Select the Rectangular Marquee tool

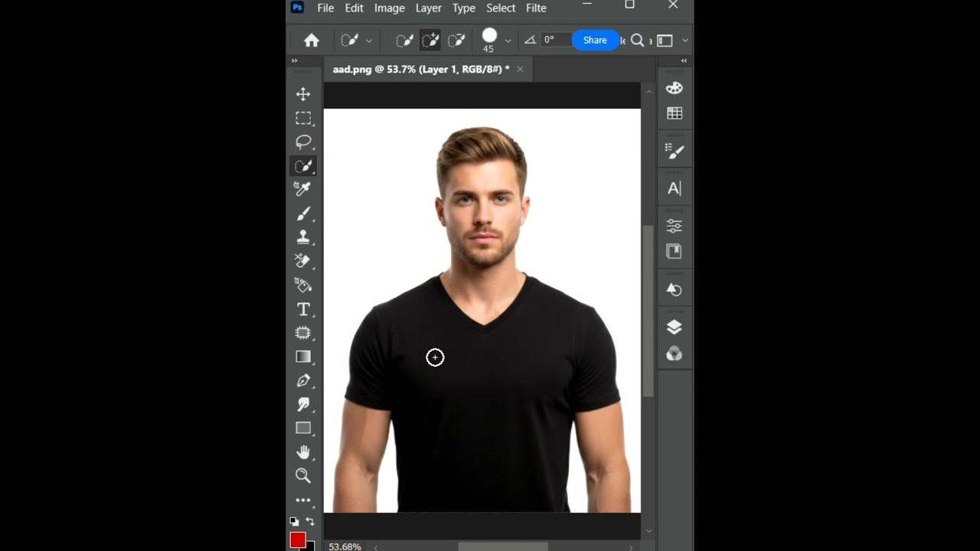(303, 118)
